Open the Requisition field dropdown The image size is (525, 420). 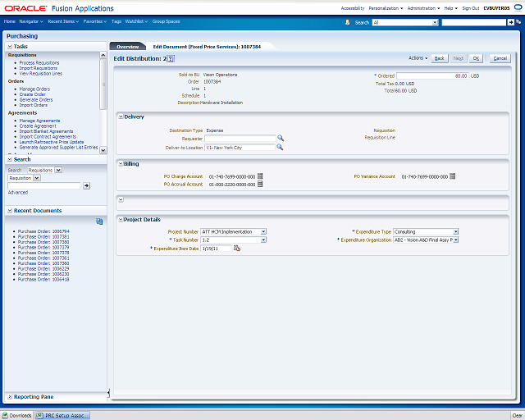37,178
